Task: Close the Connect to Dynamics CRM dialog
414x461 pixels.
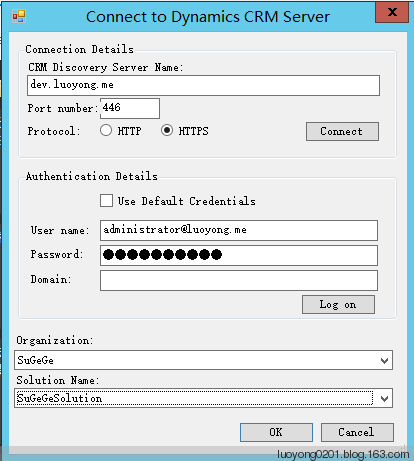Action: [392, 12]
